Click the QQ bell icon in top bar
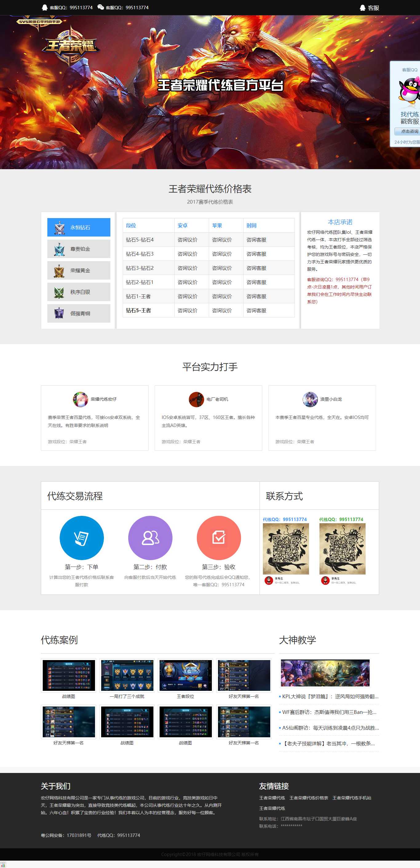The height and width of the screenshot is (868, 420). coord(45,7)
